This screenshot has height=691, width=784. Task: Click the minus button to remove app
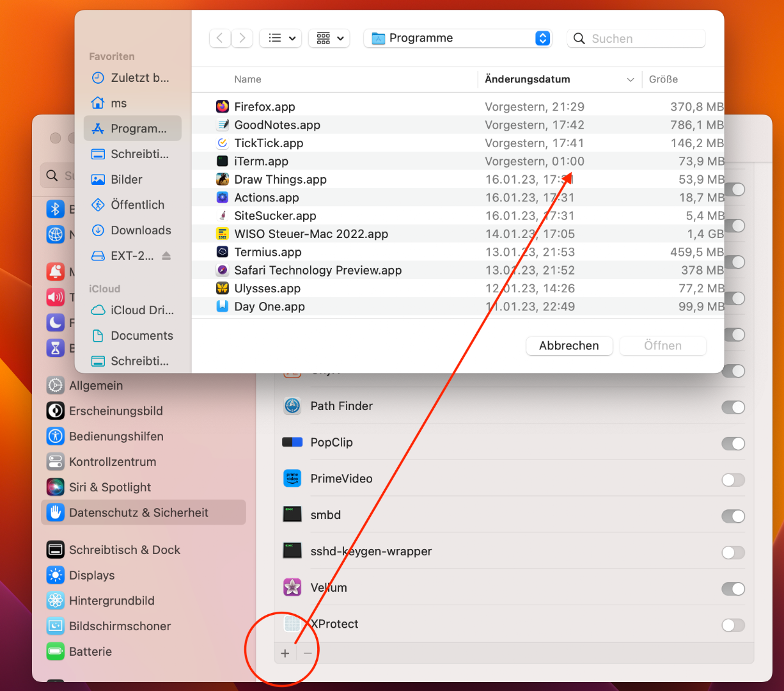308,653
